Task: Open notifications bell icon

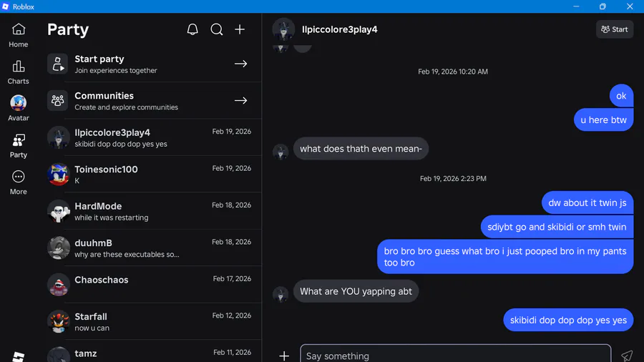Action: [x=192, y=29]
